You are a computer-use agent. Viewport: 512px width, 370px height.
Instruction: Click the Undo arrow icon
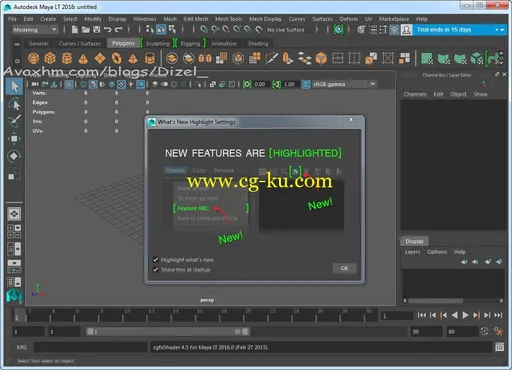[107, 30]
